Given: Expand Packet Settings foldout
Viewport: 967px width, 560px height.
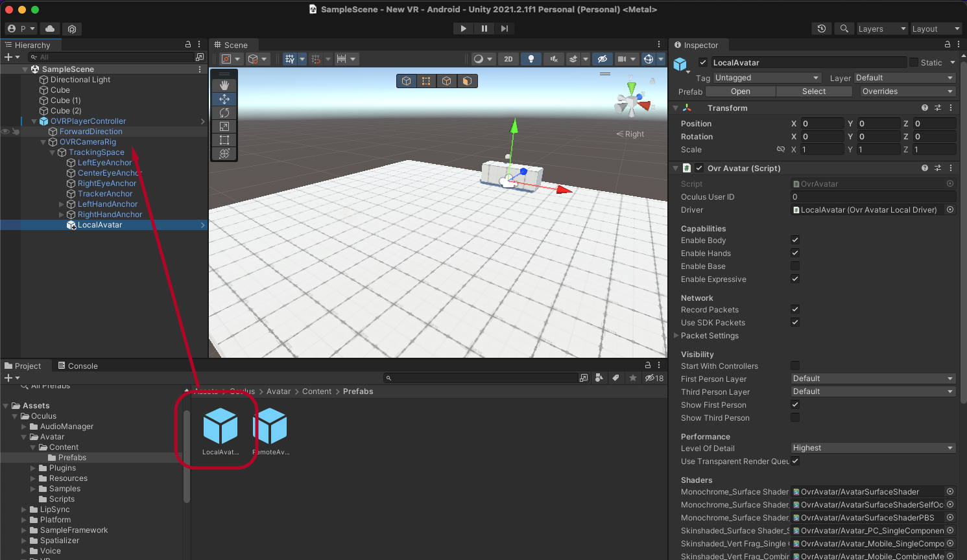Looking at the screenshot, I should coord(676,336).
